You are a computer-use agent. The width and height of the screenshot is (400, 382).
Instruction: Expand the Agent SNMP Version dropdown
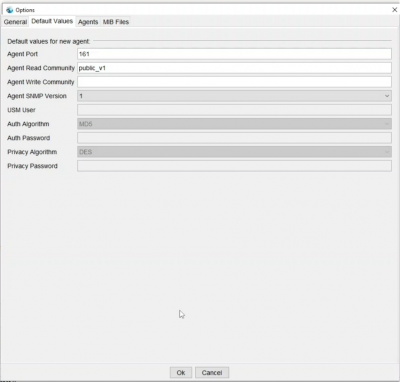[x=234, y=96]
